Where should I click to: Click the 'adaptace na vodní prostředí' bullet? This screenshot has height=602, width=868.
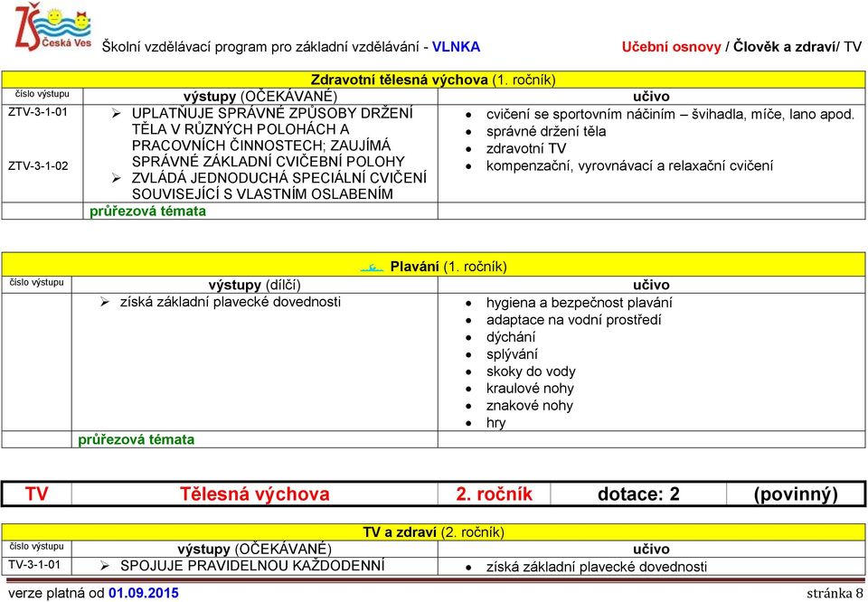574,320
